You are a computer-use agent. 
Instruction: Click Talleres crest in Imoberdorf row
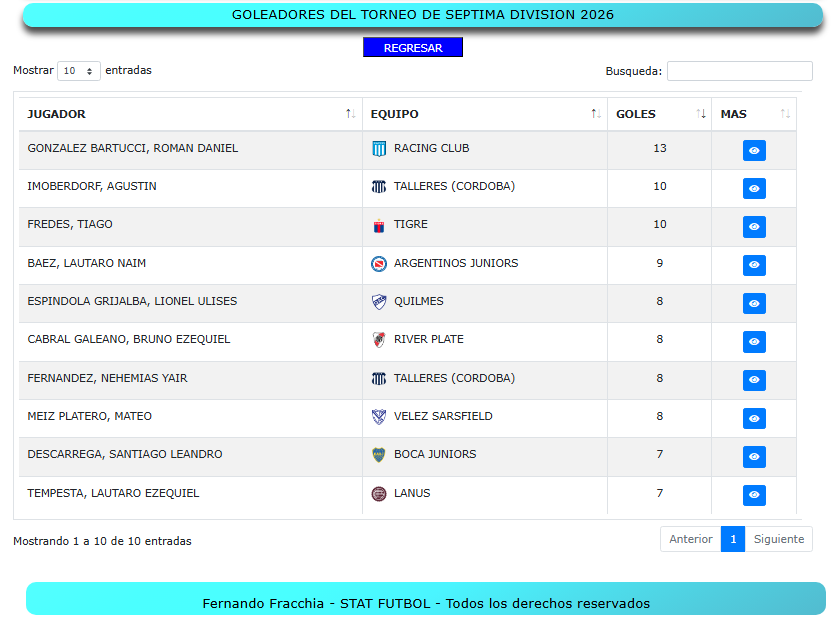point(379,187)
